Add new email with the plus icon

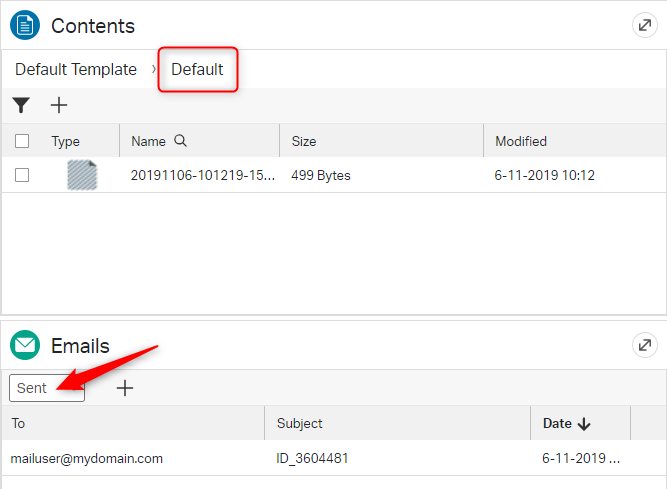(125, 388)
